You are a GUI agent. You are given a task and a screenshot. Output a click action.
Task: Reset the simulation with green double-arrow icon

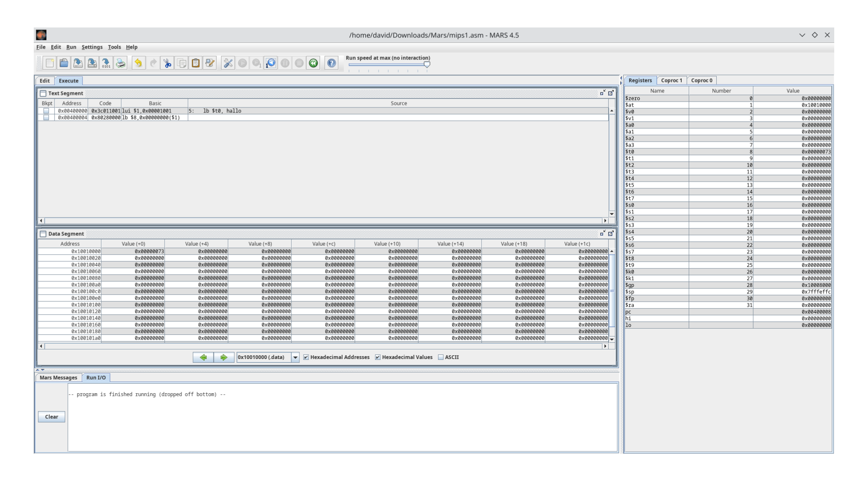tap(313, 63)
